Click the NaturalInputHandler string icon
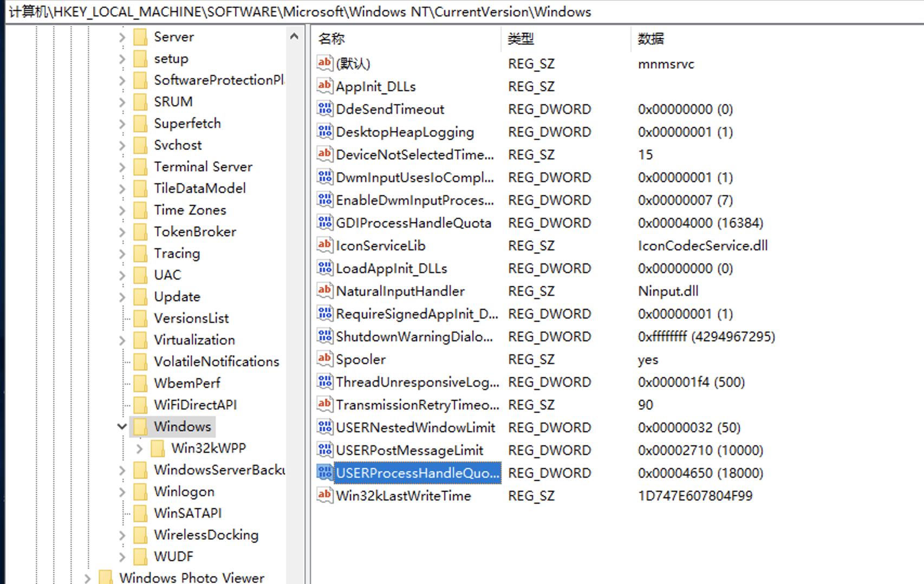Screen dimensions: 924x584 click(x=324, y=290)
